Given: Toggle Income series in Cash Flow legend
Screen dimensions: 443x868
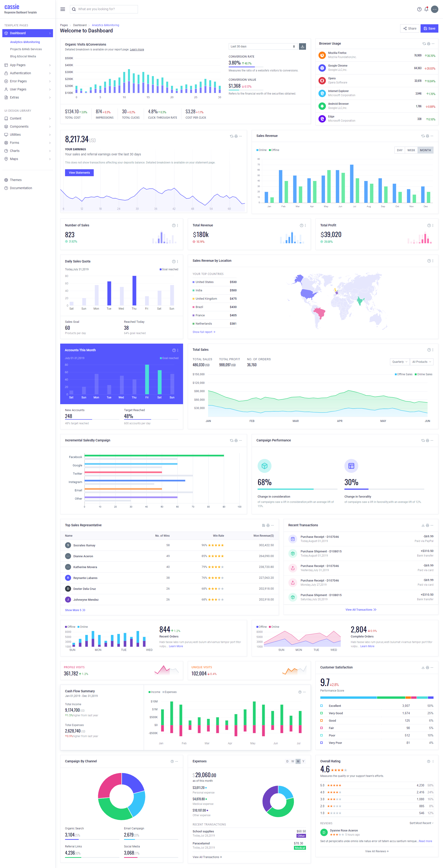Looking at the screenshot, I should (155, 692).
